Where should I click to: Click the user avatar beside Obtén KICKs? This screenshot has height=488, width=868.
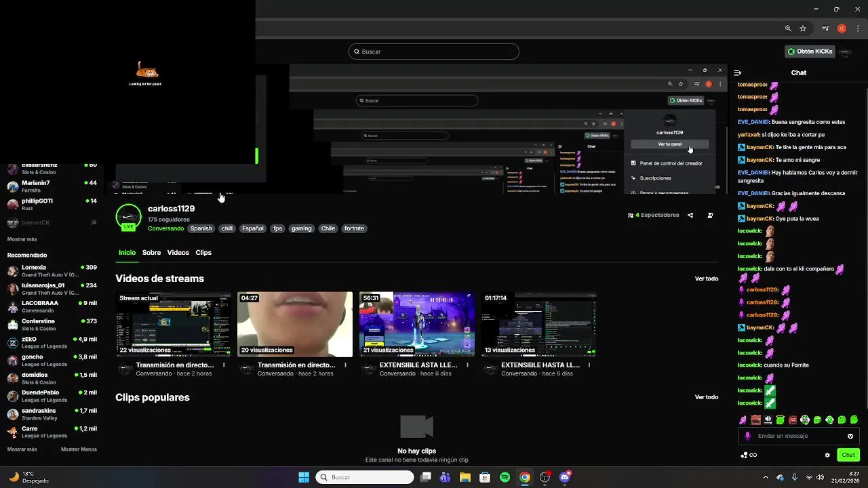(845, 52)
